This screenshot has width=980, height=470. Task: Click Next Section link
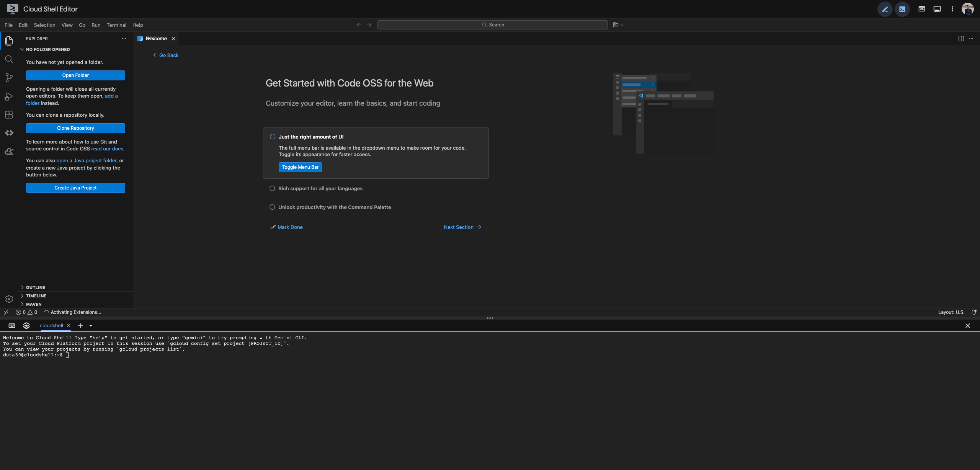[462, 227]
